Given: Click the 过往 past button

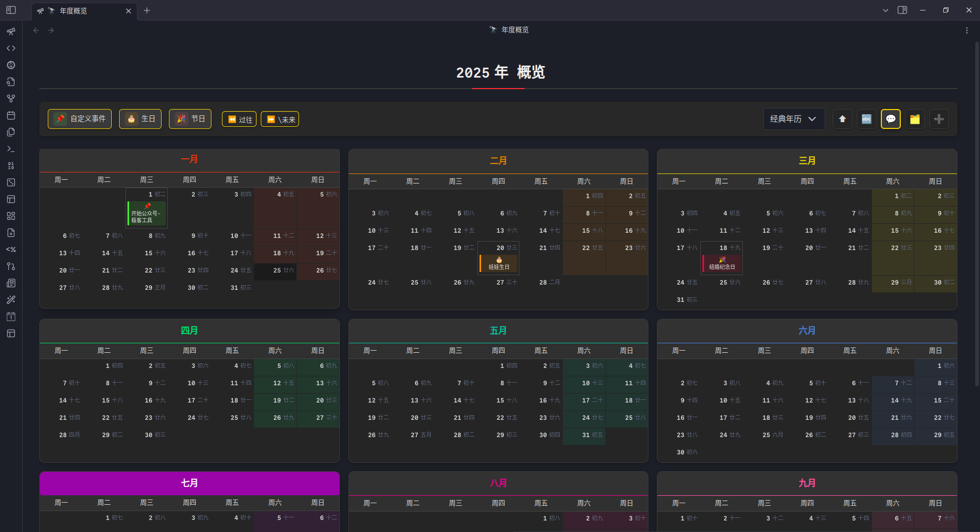Looking at the screenshot, I should tap(239, 120).
